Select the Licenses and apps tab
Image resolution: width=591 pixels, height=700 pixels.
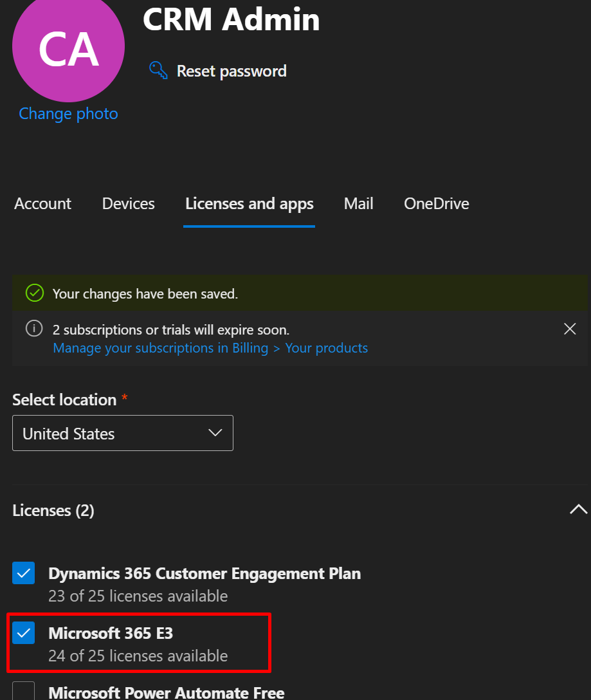tap(249, 204)
